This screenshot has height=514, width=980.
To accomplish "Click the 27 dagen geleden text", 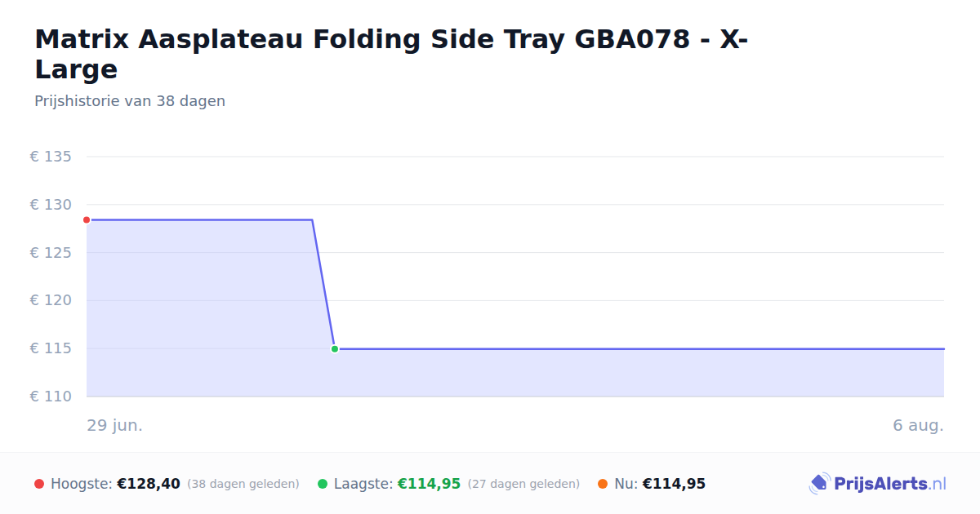I will tap(523, 485).
